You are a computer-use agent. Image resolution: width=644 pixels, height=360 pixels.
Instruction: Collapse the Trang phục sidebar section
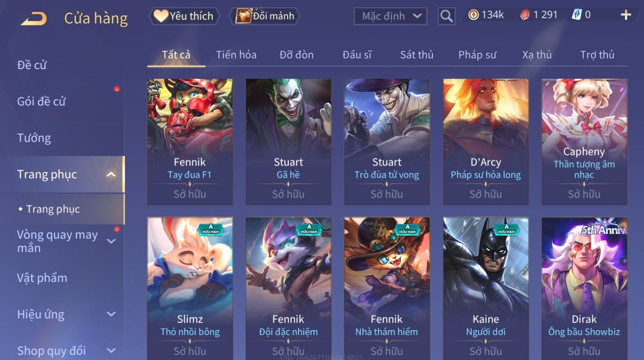[x=111, y=174]
